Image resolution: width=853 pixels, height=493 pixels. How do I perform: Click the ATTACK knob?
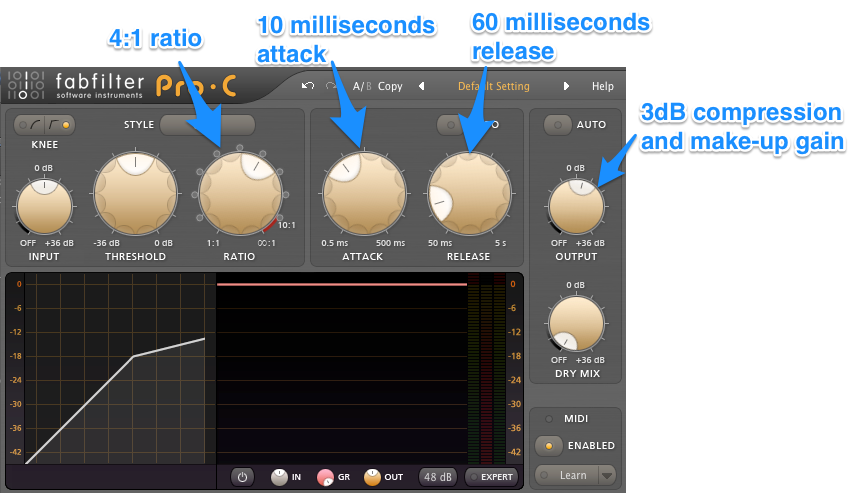pos(364,194)
